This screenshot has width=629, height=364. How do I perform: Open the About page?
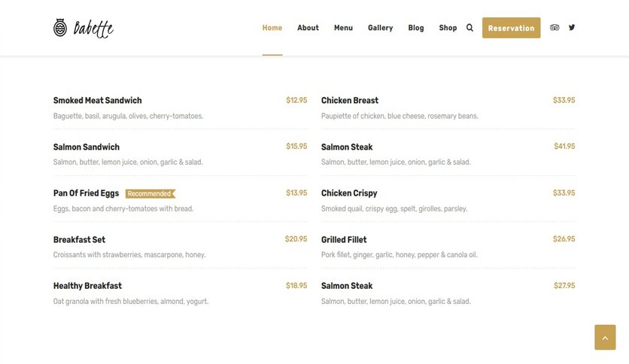click(x=308, y=28)
